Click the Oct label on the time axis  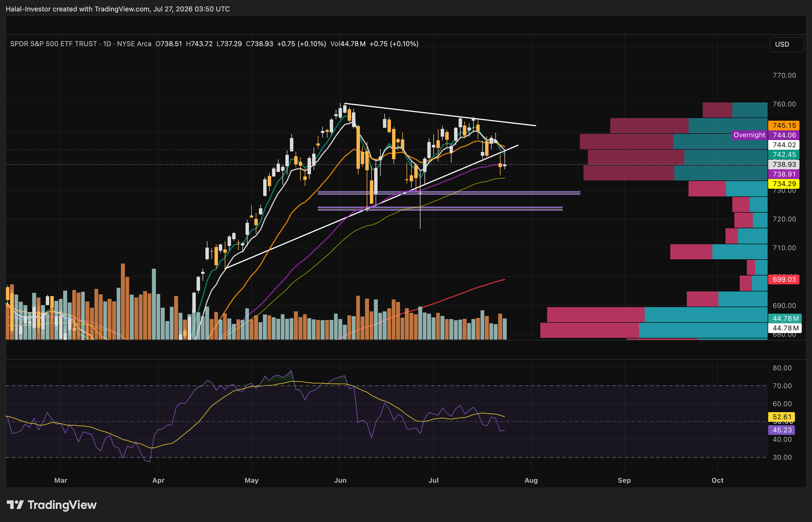click(x=718, y=480)
